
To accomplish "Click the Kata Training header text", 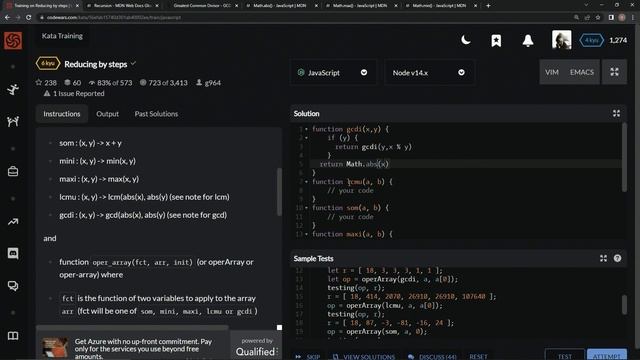I will [x=62, y=36].
